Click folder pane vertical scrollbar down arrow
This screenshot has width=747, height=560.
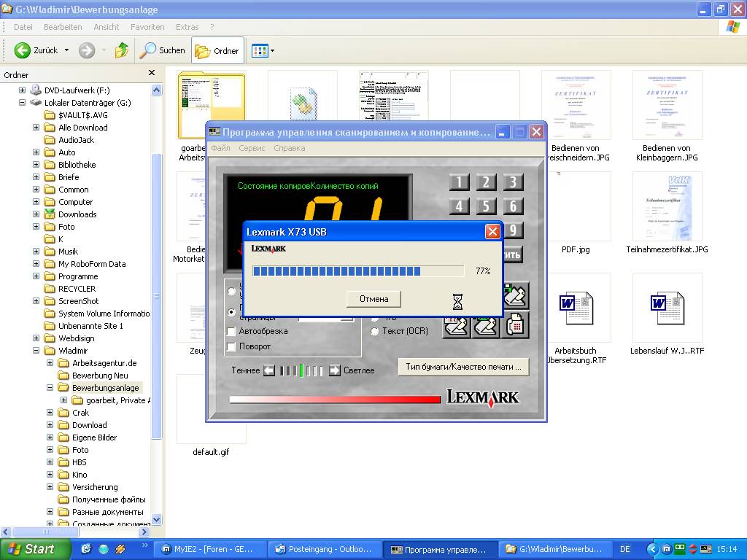point(156,519)
